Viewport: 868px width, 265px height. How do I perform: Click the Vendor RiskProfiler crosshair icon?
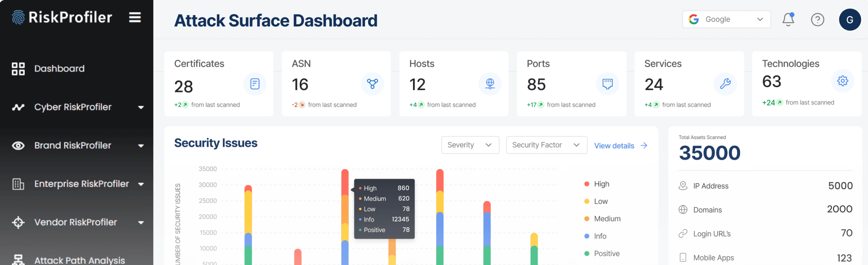18,222
